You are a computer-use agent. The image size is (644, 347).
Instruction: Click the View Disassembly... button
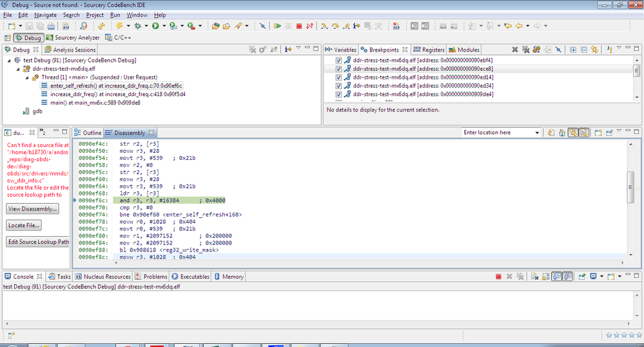click(32, 209)
